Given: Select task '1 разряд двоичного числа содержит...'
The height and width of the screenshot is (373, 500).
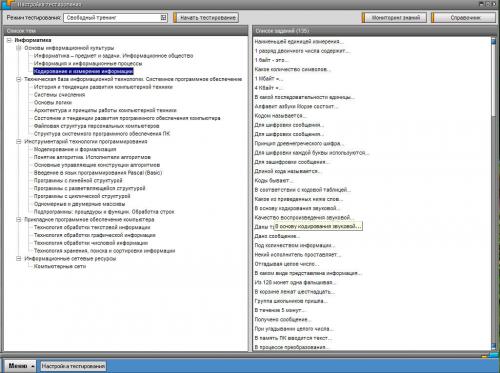Looking at the screenshot, I should coord(302,51).
